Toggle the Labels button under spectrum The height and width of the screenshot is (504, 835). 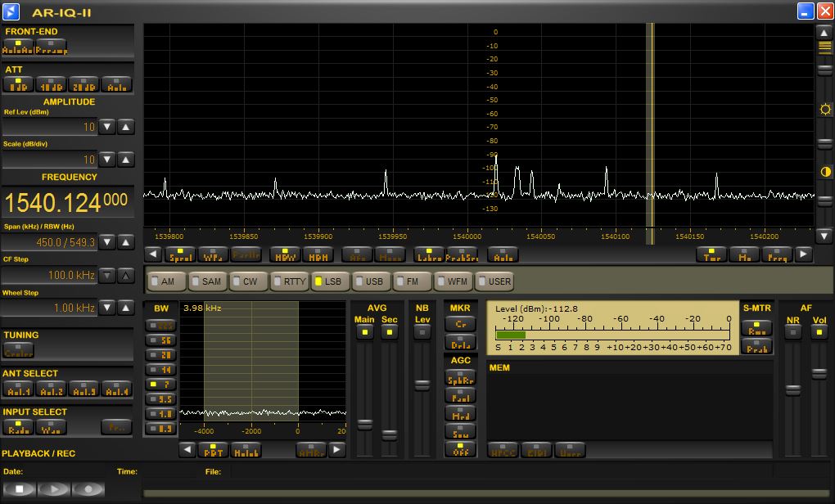429,255
